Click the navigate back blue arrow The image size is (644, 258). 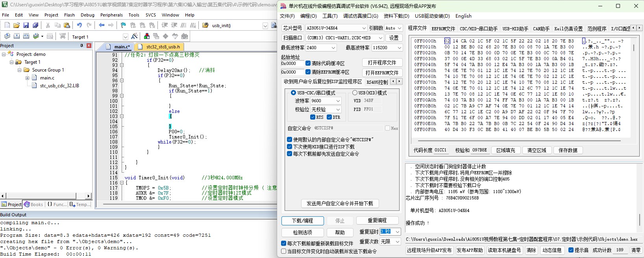[102, 25]
